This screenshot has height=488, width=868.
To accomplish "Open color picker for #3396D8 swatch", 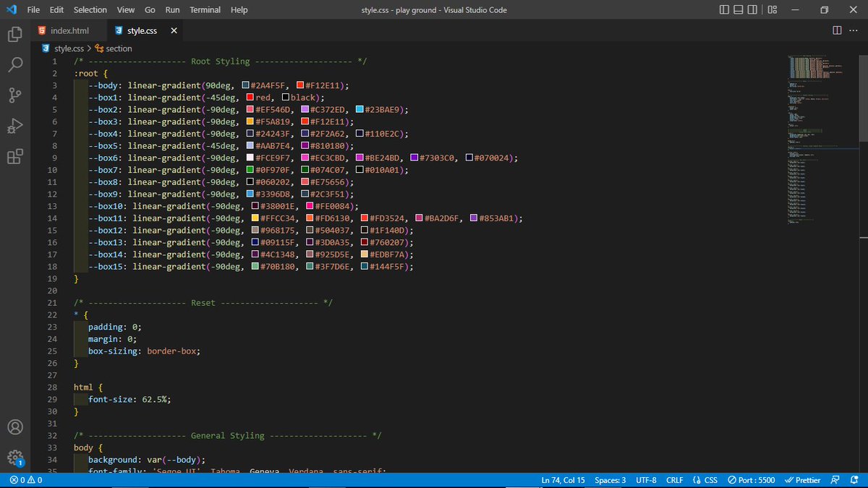I will [x=250, y=194].
